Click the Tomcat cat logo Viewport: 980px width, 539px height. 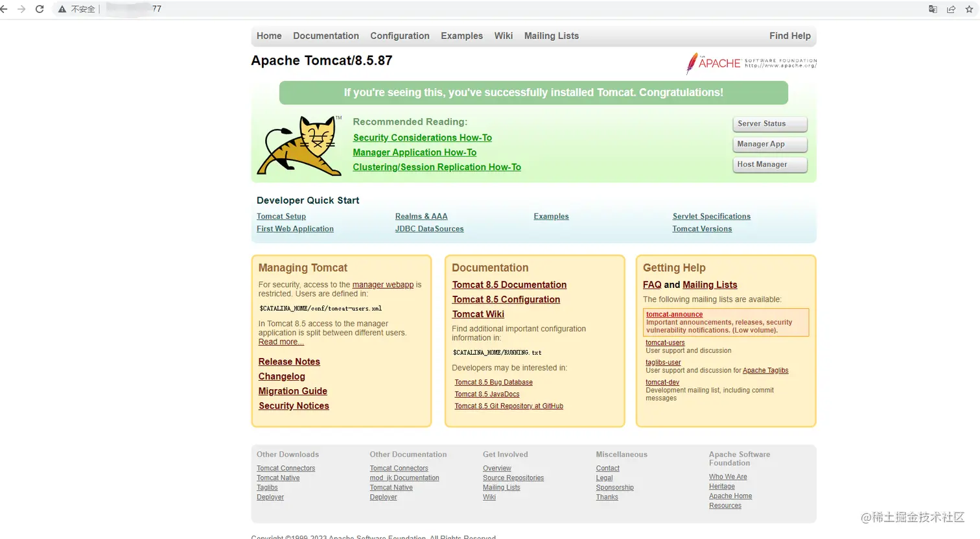coord(299,146)
